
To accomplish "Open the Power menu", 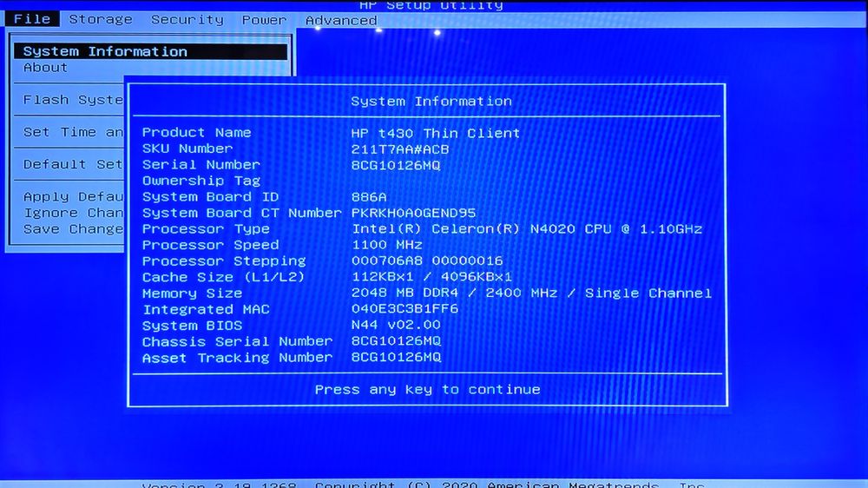I will coord(264,20).
